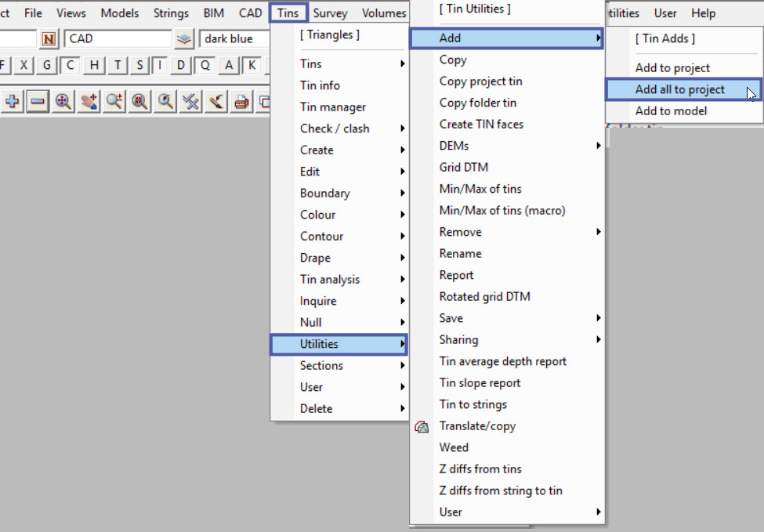This screenshot has height=532, width=764.
Task: Open the Survey menu in menu bar
Action: [x=330, y=13]
